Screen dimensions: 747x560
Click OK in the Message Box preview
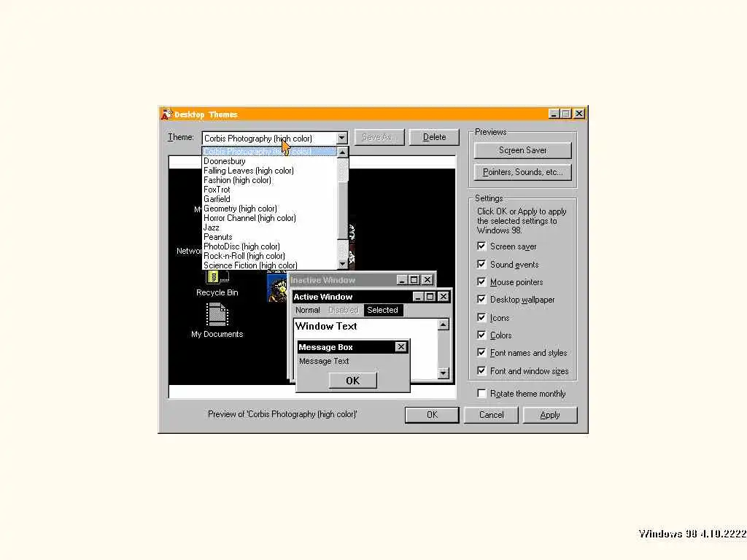pos(352,381)
